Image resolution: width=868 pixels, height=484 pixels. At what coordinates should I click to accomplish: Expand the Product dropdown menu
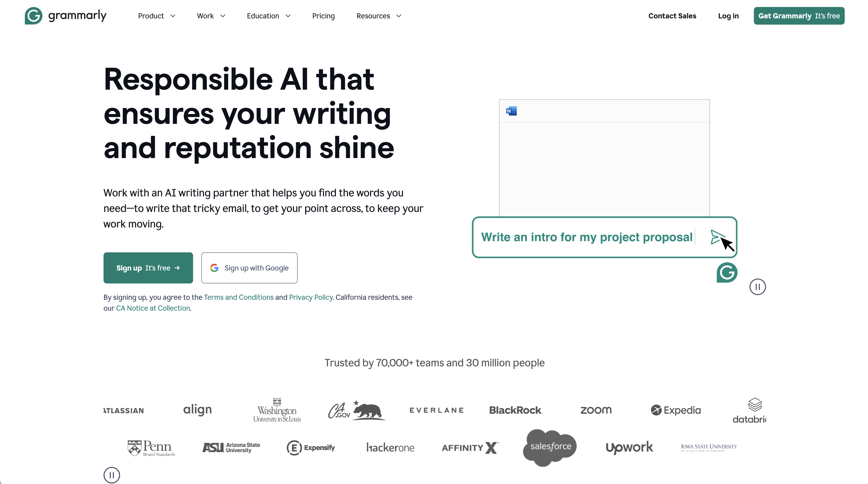157,16
